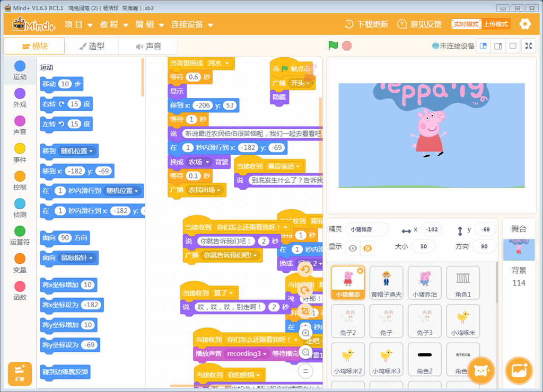Select the stage backdrop thumbnail
Screen dimensions: 543x392
(x=519, y=250)
